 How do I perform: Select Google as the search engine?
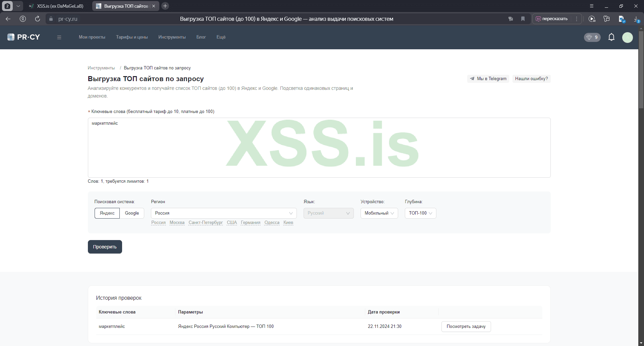pos(132,213)
